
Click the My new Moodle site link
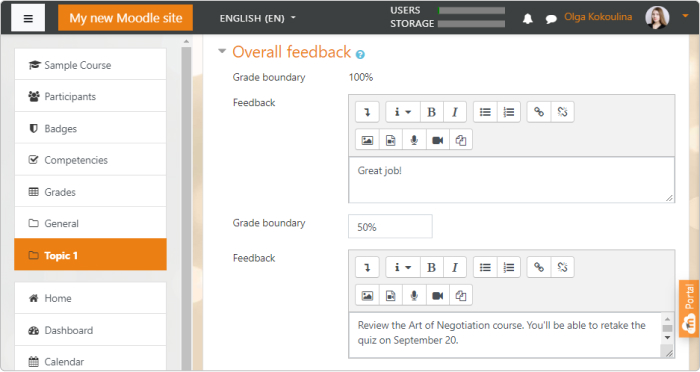click(x=125, y=18)
